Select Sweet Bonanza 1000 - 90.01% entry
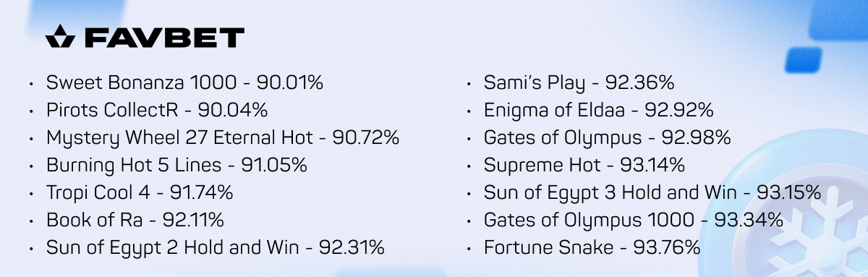 (x=184, y=82)
